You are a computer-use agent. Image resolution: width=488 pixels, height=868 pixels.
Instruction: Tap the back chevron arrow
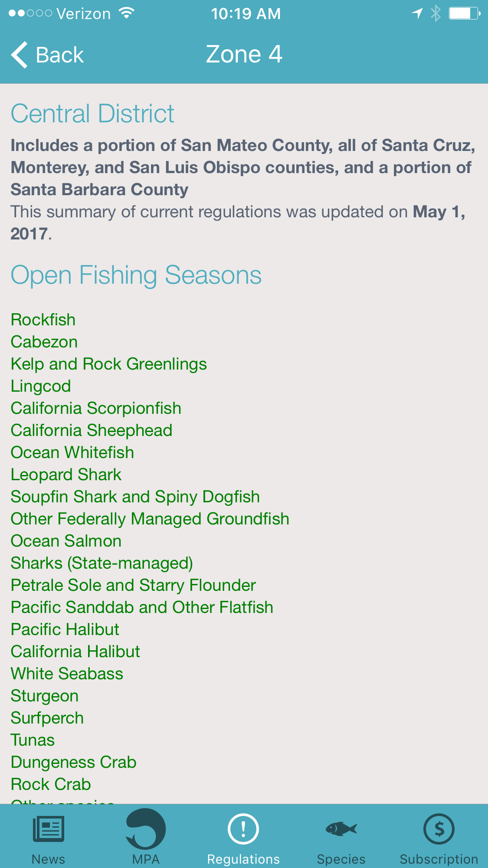[20, 55]
